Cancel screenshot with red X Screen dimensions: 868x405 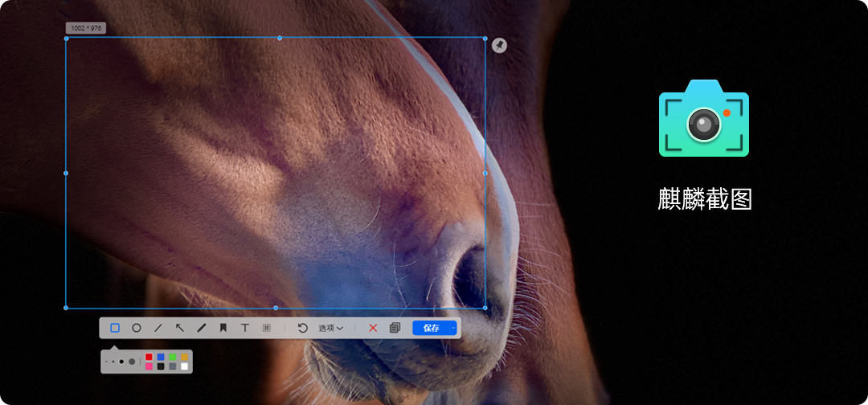tap(373, 328)
